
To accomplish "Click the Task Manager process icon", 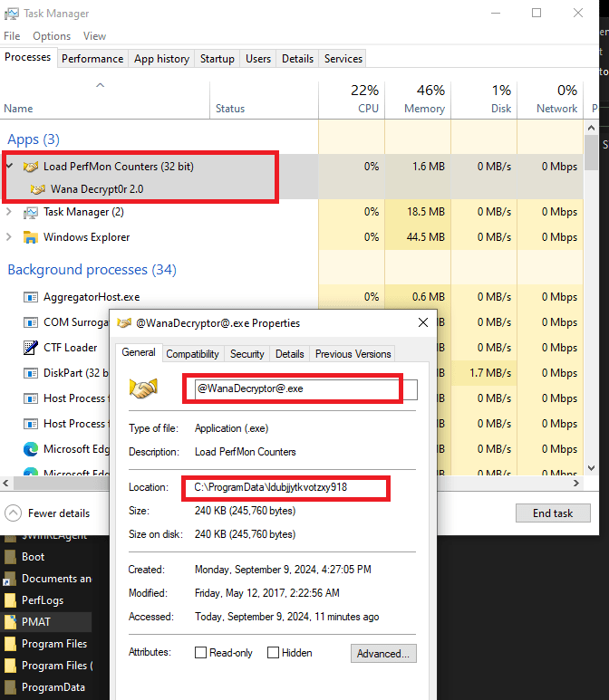I will [31, 212].
